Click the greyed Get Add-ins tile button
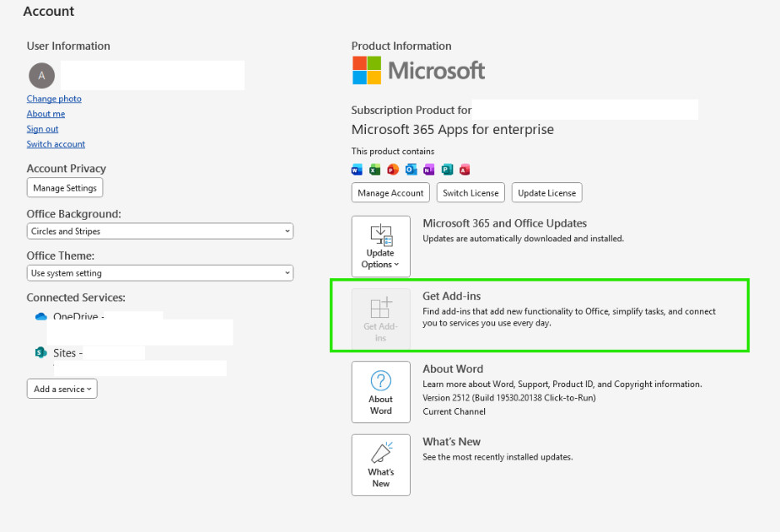This screenshot has height=532, width=780. 381,319
